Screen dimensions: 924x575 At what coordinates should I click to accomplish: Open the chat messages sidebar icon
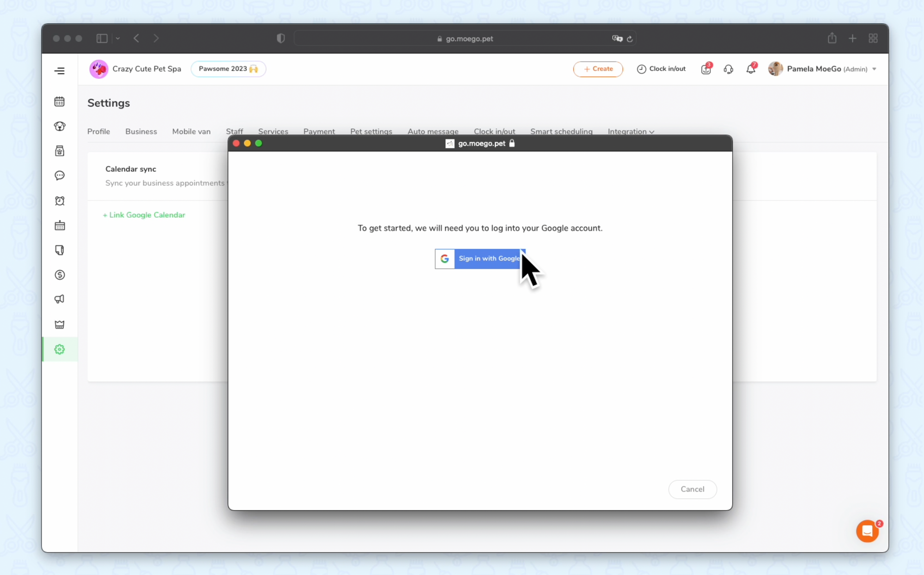[60, 176]
